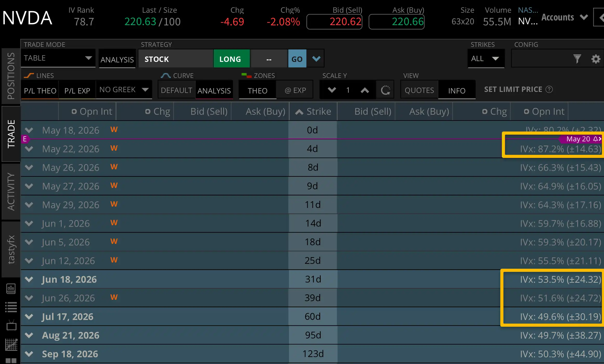The image size is (604, 364).
Task: Switch view to QUOTES
Action: 419,90
